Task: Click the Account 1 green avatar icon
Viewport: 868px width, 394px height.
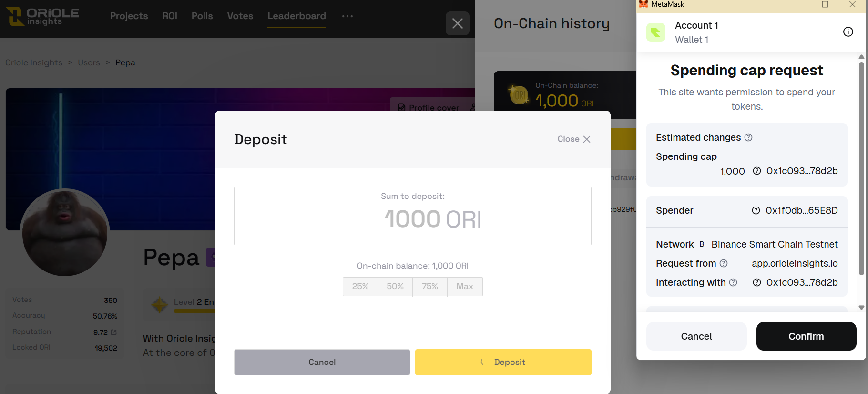Action: [x=656, y=32]
